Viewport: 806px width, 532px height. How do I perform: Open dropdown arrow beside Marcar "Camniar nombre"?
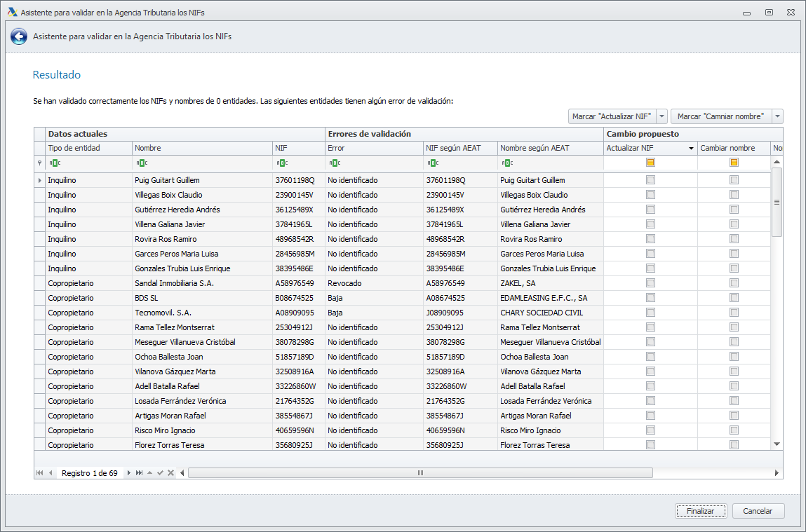777,116
